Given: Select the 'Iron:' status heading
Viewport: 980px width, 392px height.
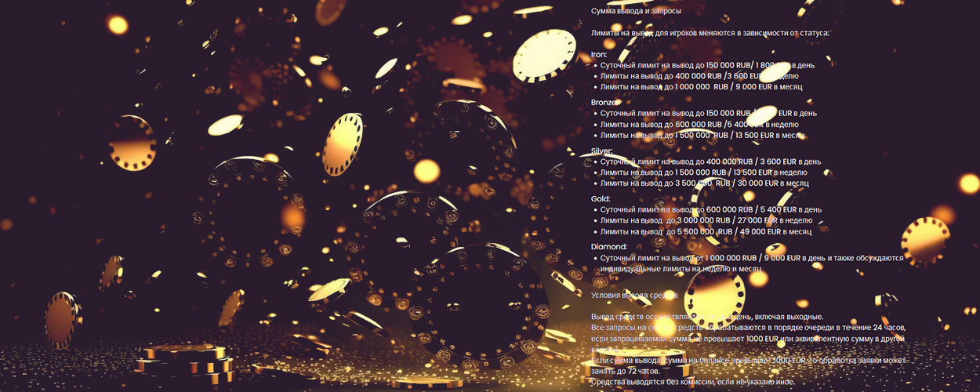Looking at the screenshot, I should click(600, 55).
